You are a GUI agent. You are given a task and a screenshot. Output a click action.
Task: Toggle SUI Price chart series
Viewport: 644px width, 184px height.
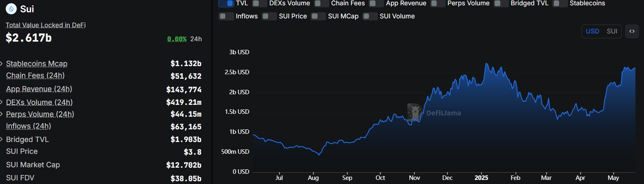click(x=269, y=16)
